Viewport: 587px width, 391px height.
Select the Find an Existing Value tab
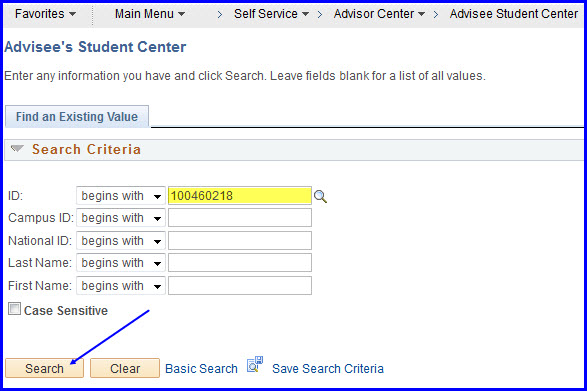pos(77,116)
